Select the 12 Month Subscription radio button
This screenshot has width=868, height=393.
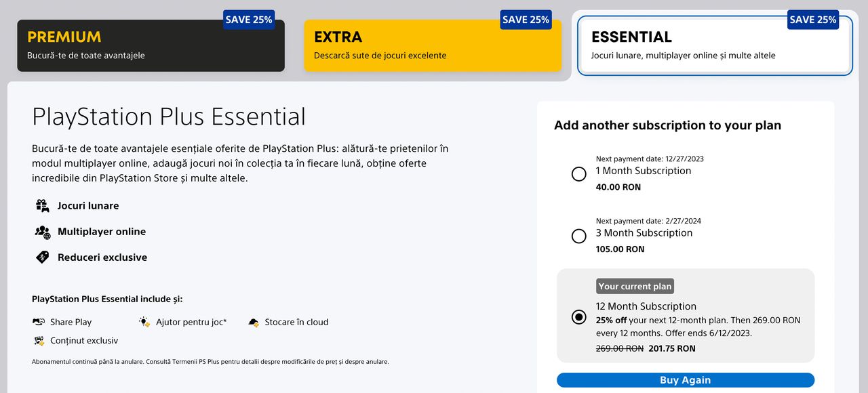(x=579, y=317)
